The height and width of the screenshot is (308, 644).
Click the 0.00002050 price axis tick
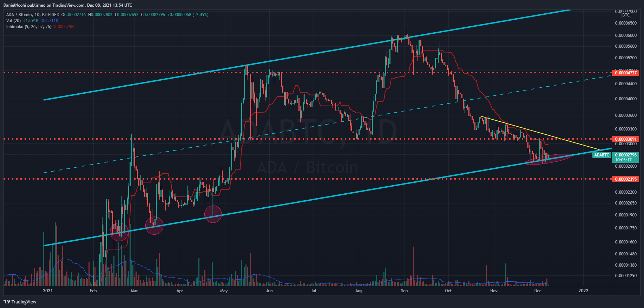click(x=626, y=203)
